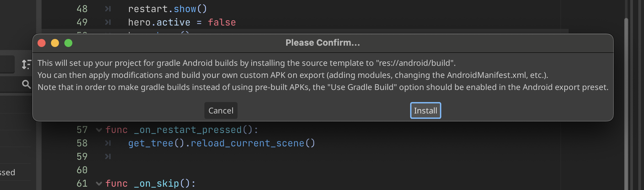Zoom the dialog using the green button
Image resolution: width=644 pixels, height=190 pixels.
68,43
